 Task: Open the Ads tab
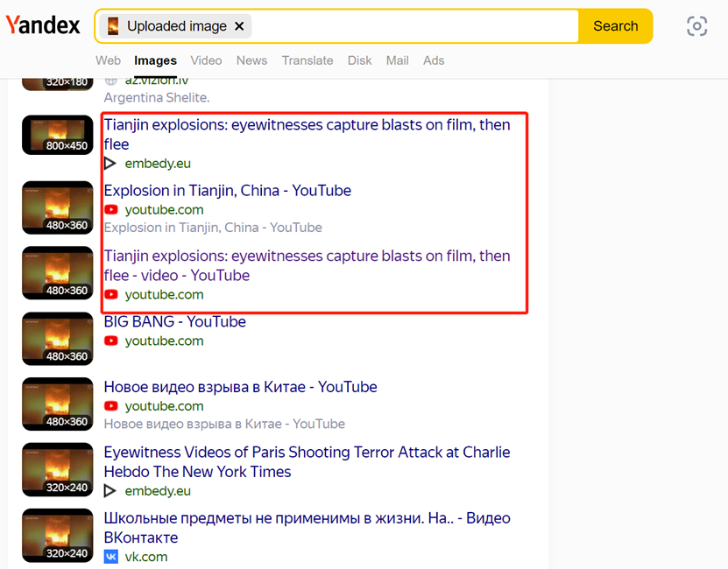click(x=434, y=60)
